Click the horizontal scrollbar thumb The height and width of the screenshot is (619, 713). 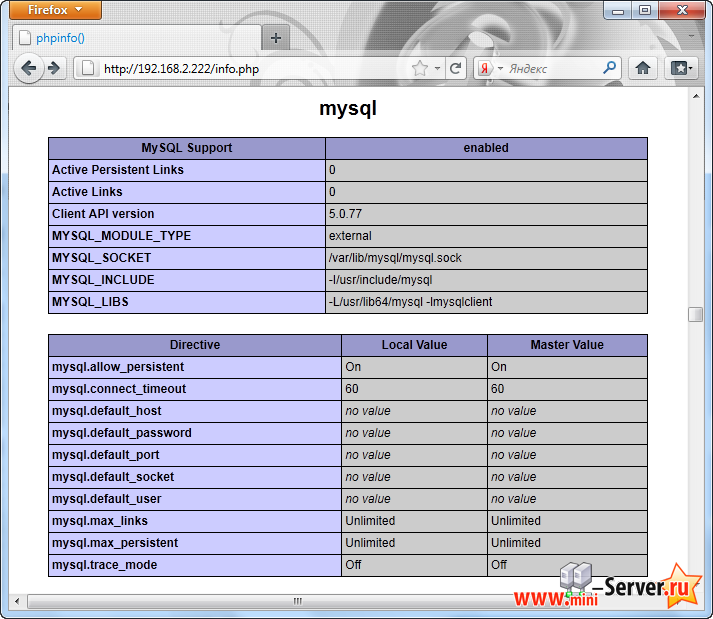tap(298, 601)
